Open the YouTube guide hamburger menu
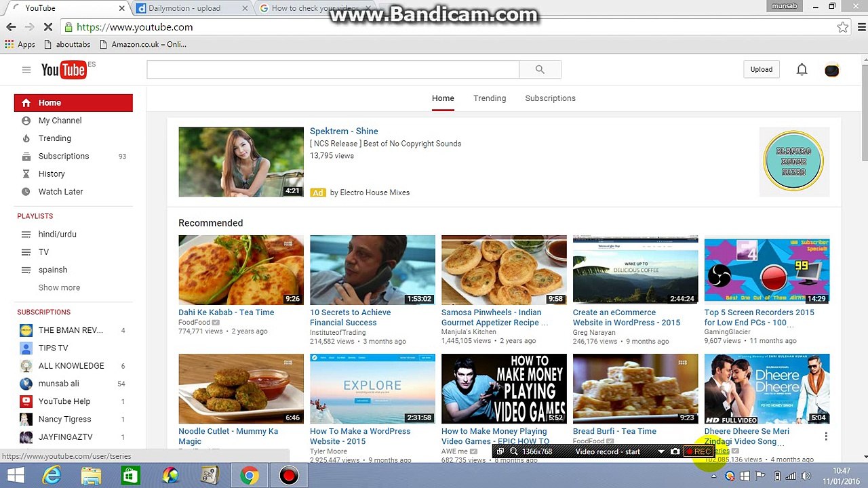The height and width of the screenshot is (488, 868). (26, 70)
